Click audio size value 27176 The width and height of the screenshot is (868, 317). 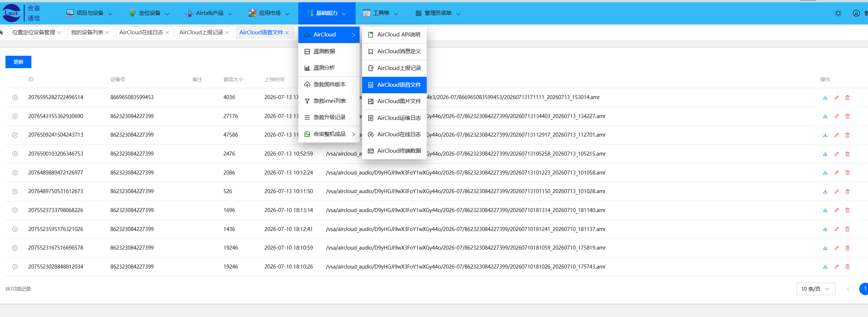[230, 116]
